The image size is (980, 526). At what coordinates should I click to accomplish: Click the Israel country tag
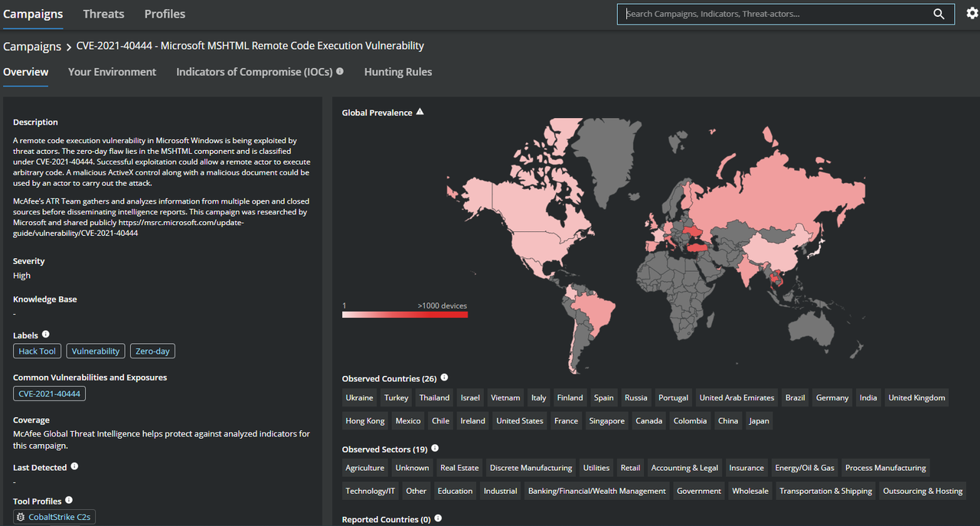click(x=470, y=398)
